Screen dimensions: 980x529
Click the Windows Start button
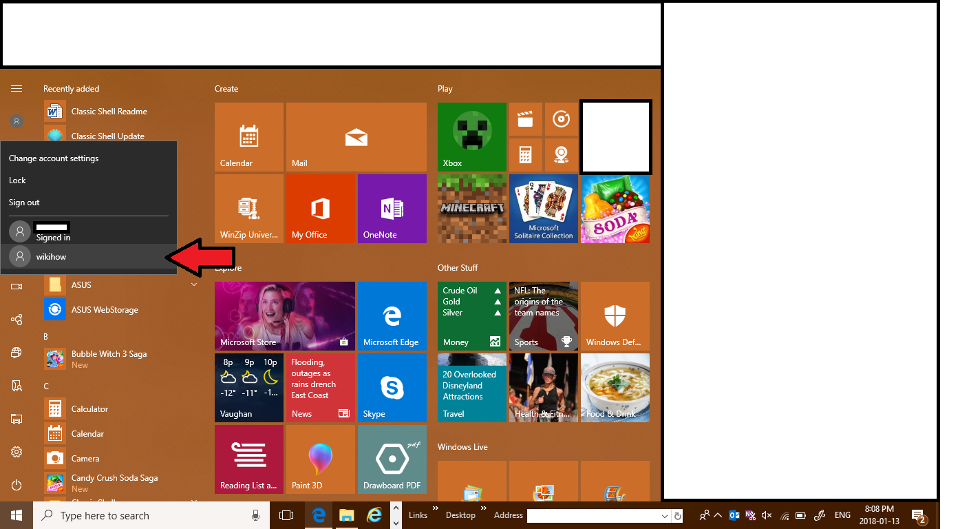coord(17,515)
